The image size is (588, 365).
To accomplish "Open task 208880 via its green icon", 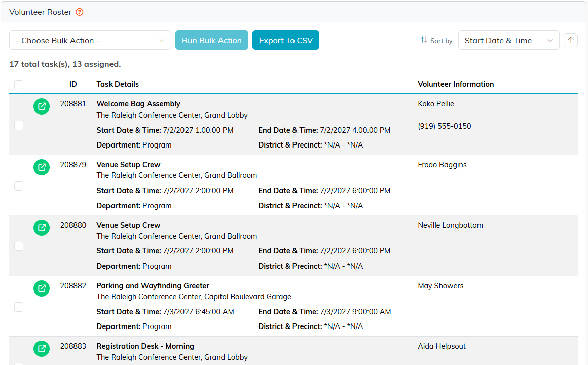I will pos(42,228).
